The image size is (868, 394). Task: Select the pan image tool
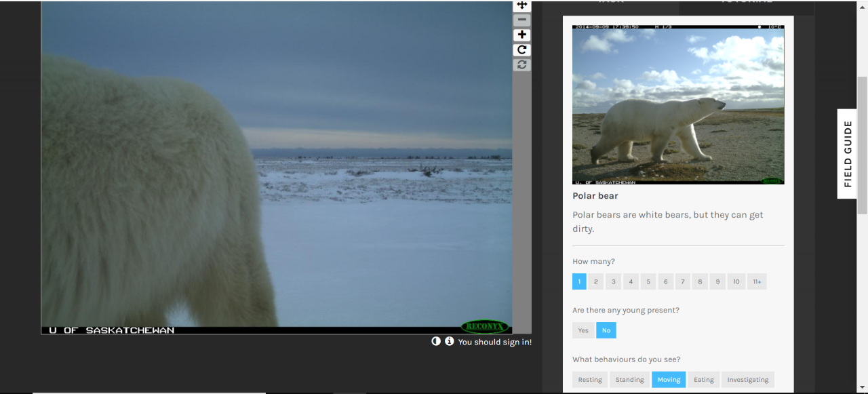(521, 5)
